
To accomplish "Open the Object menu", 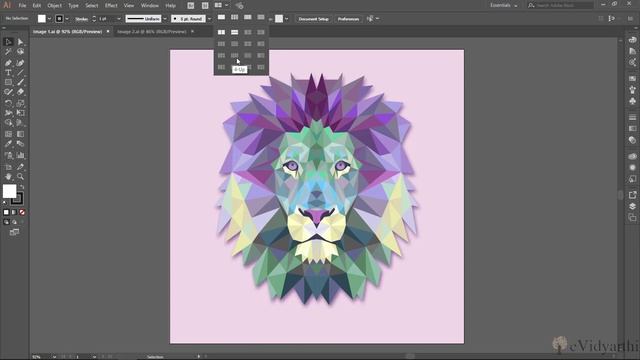I will (54, 6).
